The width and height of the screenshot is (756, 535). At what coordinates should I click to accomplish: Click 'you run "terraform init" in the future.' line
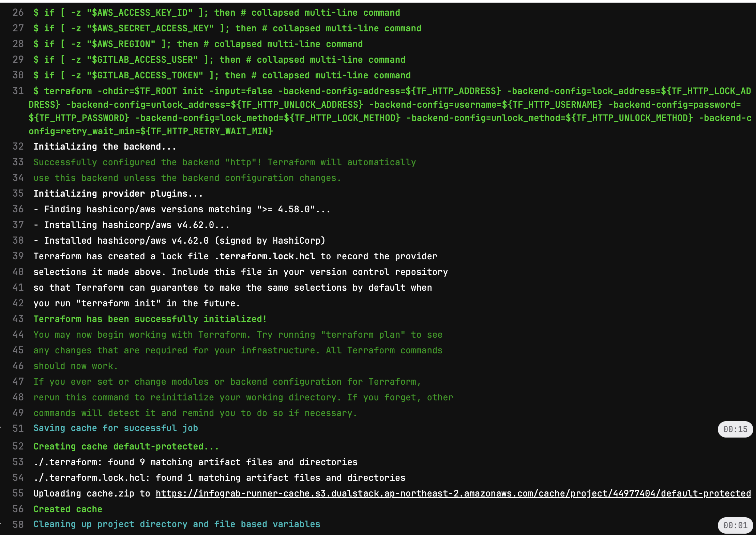pos(137,303)
